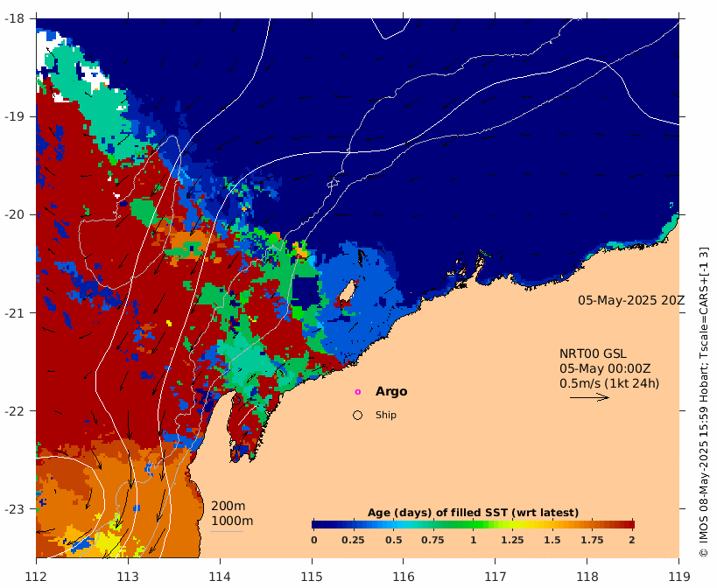The height and width of the screenshot is (588, 717).
Task: Click the '200m' depth contour label
Action: click(228, 506)
